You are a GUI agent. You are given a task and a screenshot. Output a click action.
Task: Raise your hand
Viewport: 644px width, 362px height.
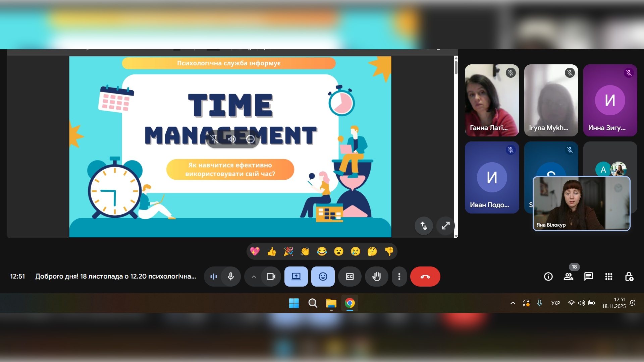(x=376, y=277)
